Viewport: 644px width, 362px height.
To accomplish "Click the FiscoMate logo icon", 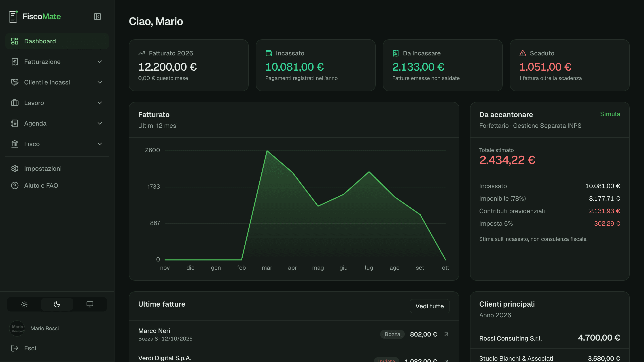I will coord(13,17).
